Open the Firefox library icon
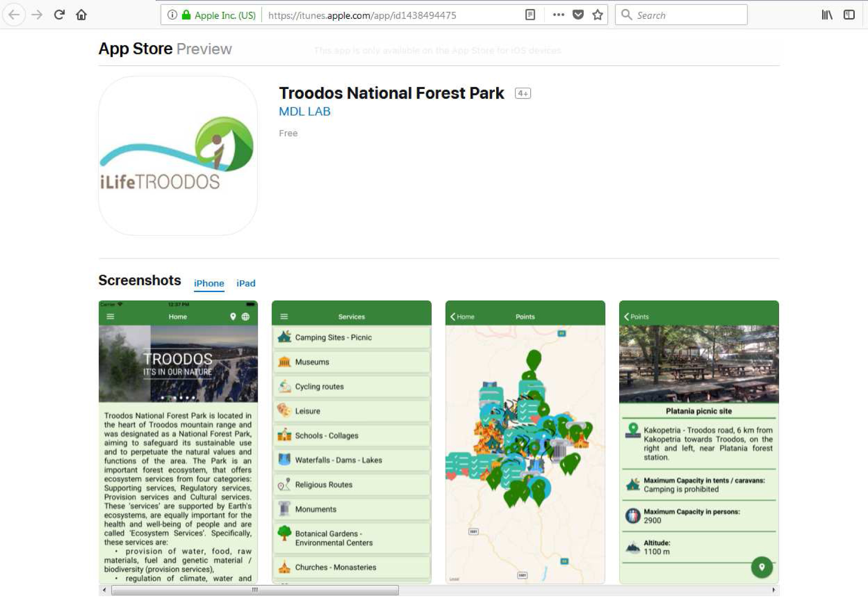Viewport: 868px width, 613px height. pyautogui.click(x=826, y=15)
